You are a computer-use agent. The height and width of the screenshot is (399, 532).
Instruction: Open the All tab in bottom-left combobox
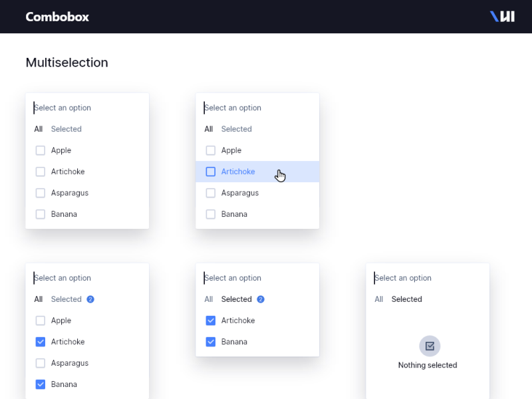pos(39,299)
